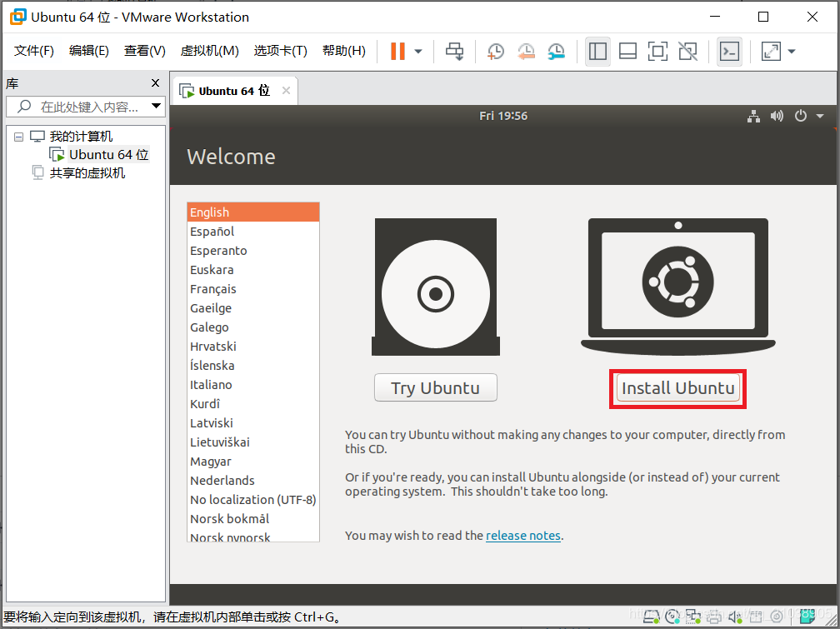Select 我的计算机 in the library tree
Image resolution: width=840 pixels, height=629 pixels.
click(x=81, y=136)
